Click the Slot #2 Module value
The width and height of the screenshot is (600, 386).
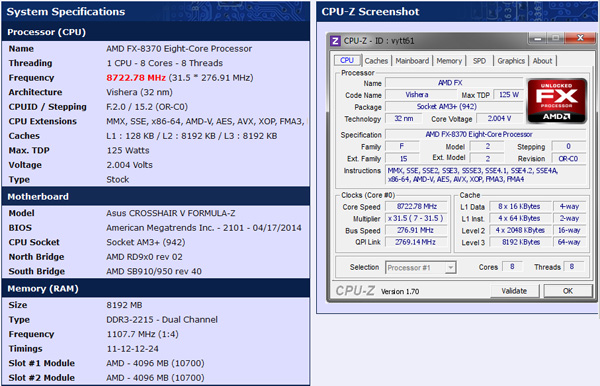[x=155, y=378]
